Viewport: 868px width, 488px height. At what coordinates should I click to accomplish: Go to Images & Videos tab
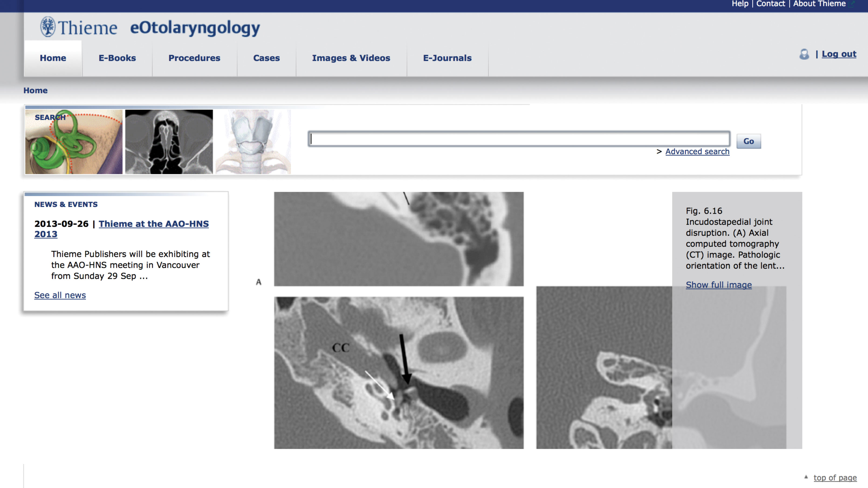tap(351, 58)
